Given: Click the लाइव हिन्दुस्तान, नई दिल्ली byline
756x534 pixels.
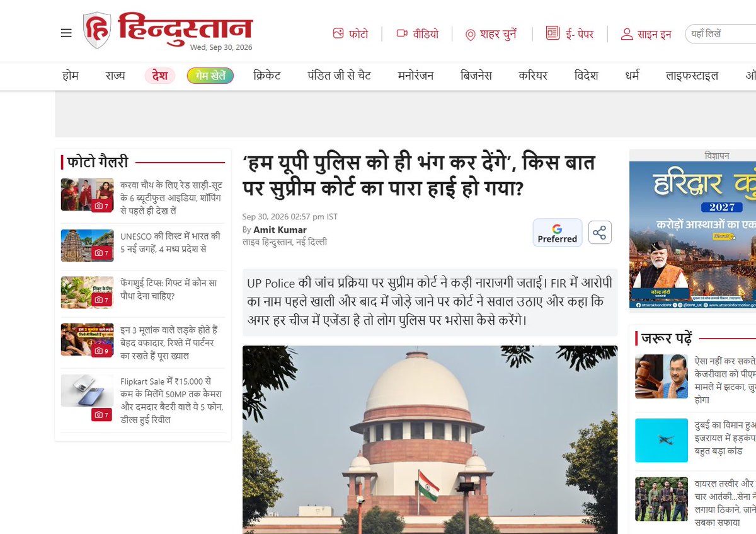Looking at the screenshot, I should click(x=285, y=242).
